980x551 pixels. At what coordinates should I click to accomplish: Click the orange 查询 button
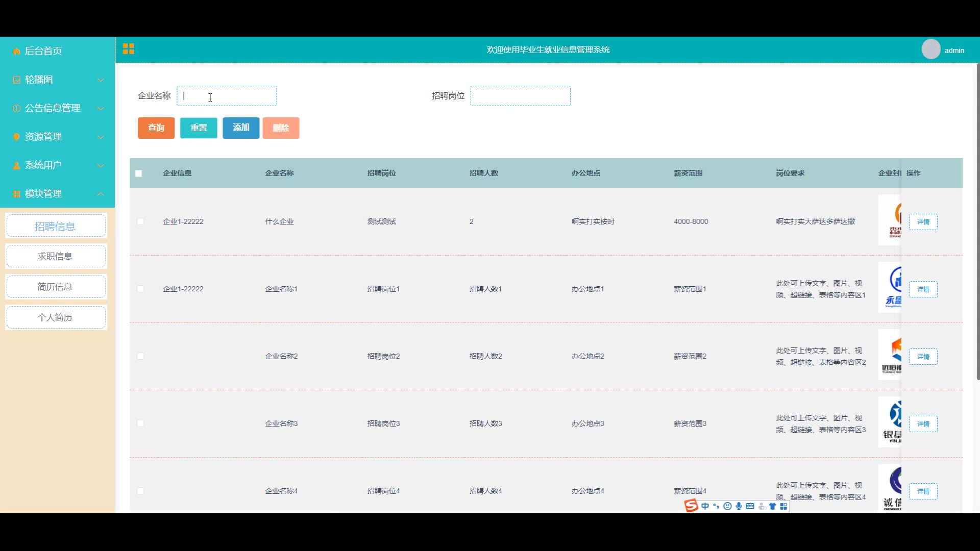(156, 128)
